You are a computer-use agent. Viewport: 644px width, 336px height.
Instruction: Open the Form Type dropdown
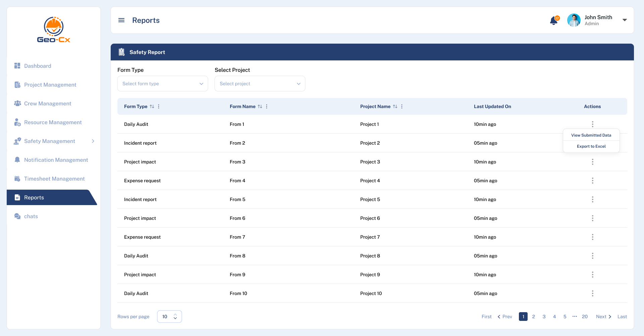click(x=163, y=84)
